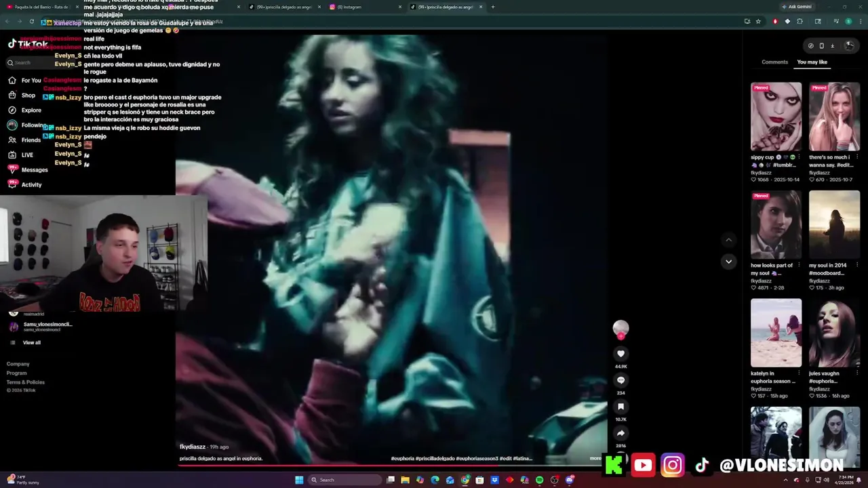Open the katelyn in euphoria season video
Screen dimensions: 868x488
[776, 333]
